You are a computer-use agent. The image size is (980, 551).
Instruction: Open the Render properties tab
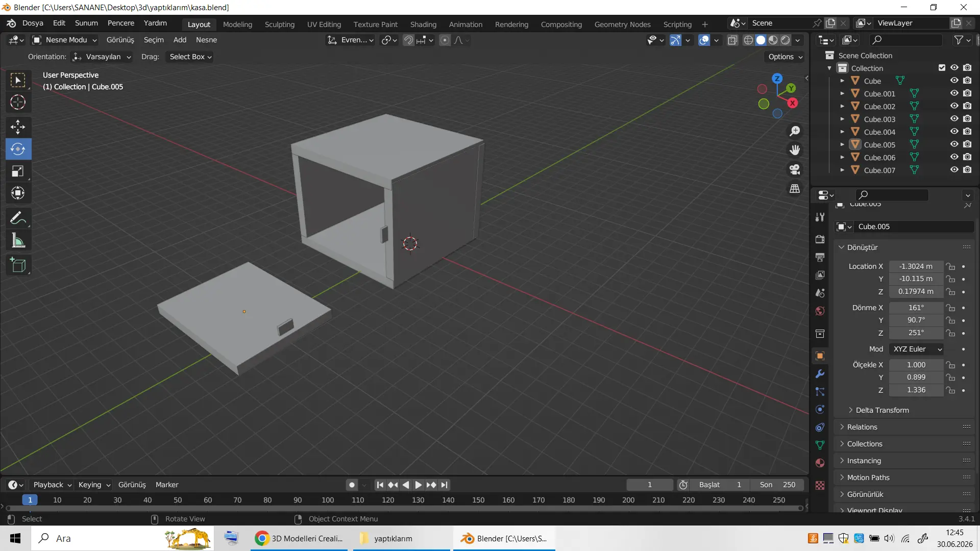(820, 239)
